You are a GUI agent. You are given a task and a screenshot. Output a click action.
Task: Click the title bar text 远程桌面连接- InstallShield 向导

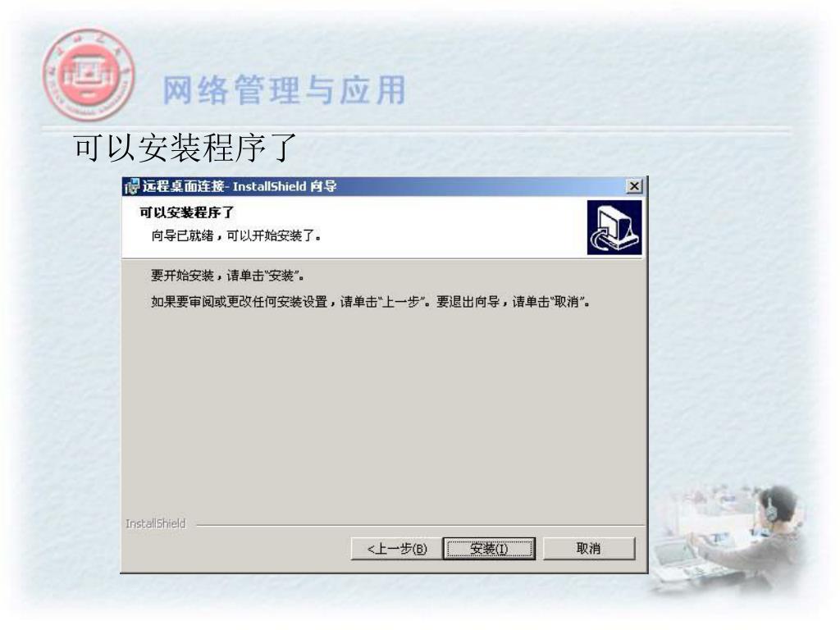240,186
